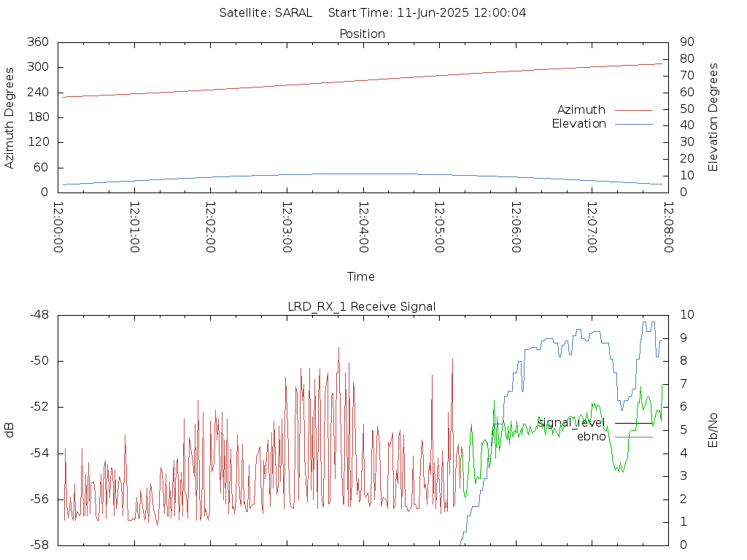Image resolution: width=747 pixels, height=560 pixels.
Task: Click the '50' elevation axis value
Action: tap(687, 109)
